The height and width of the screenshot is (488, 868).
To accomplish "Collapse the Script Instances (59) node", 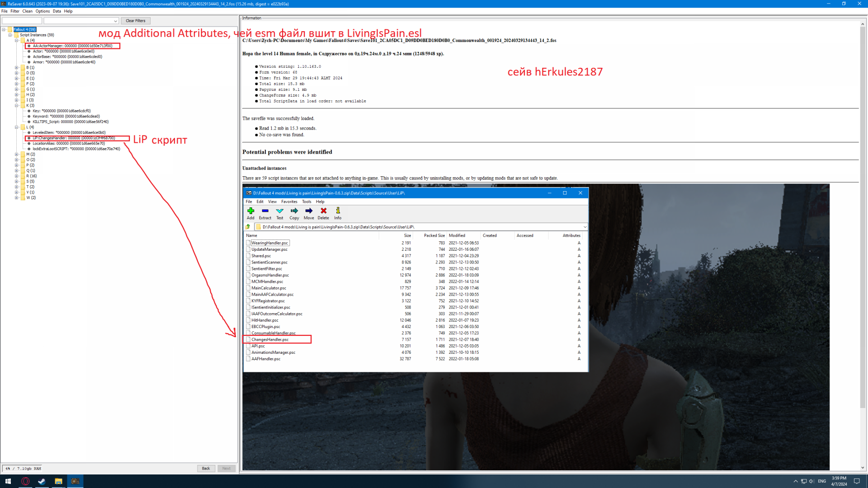I will pos(10,35).
